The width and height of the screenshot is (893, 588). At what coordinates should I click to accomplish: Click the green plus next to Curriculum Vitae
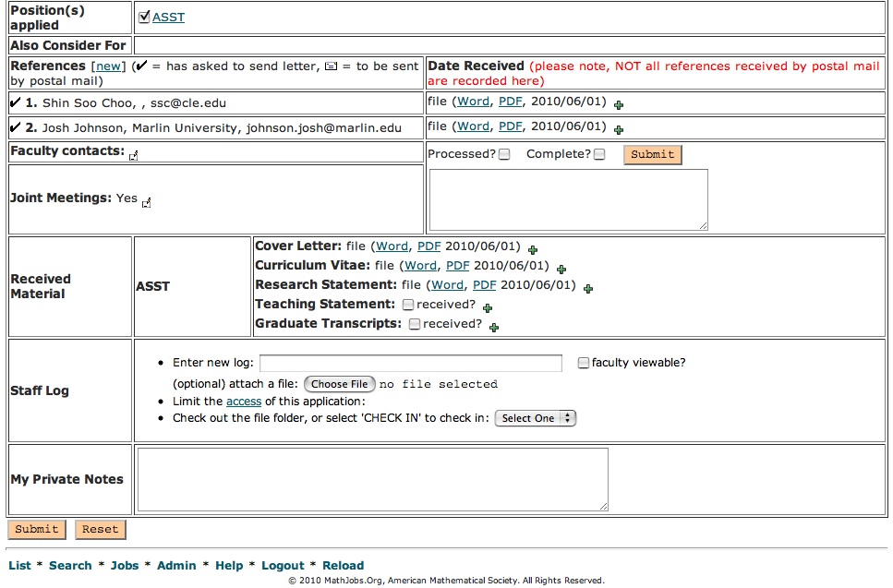561,270
